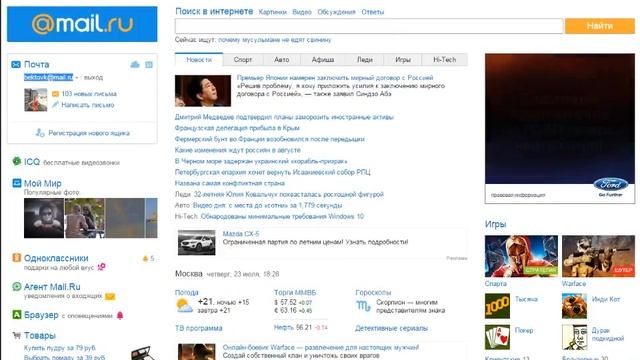Click the Москва city link

pyautogui.click(x=189, y=273)
